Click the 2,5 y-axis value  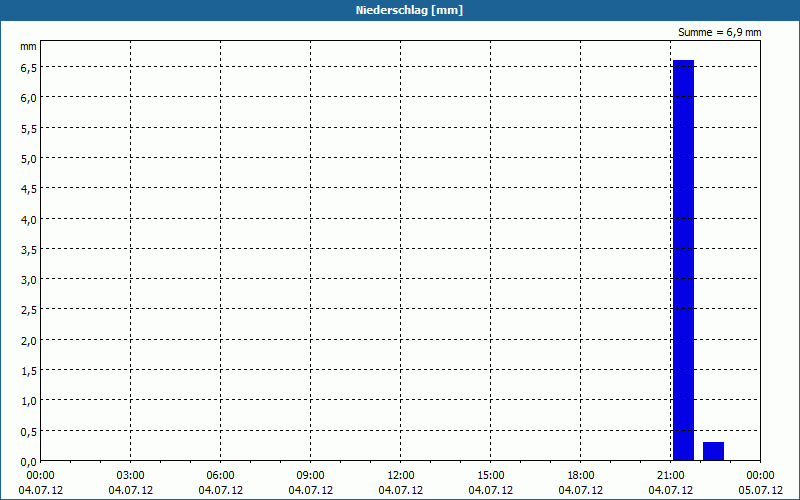pos(28,310)
